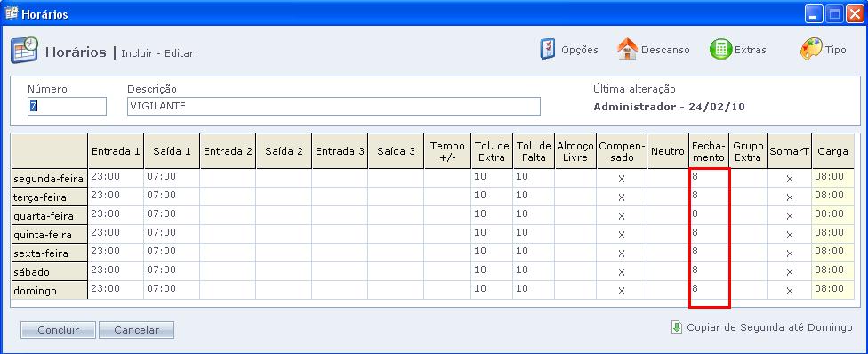Screen dimensions: 868x354
Task: Toggle SomarT for segunda-feira
Action: tap(790, 179)
